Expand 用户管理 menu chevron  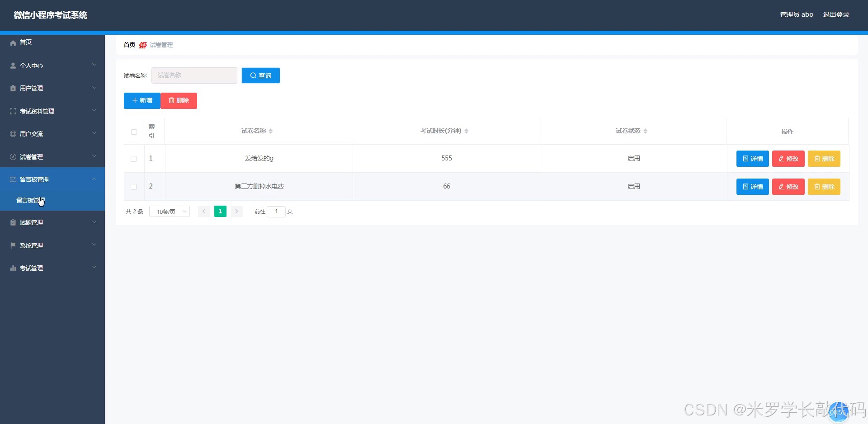click(x=94, y=87)
